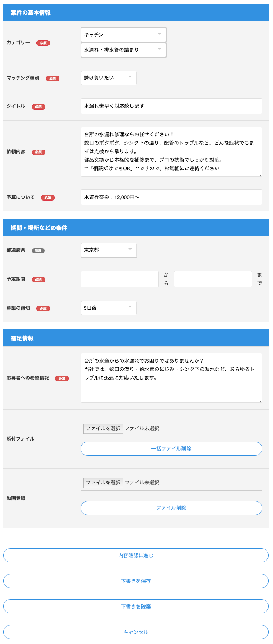Open the 5日後 deadline dropdown
273x644 pixels.
108,308
